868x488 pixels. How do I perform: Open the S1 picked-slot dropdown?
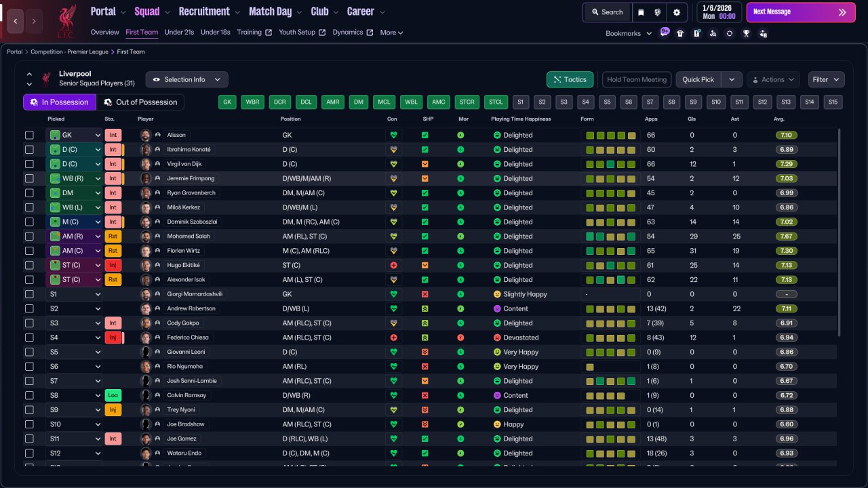[x=75, y=294]
